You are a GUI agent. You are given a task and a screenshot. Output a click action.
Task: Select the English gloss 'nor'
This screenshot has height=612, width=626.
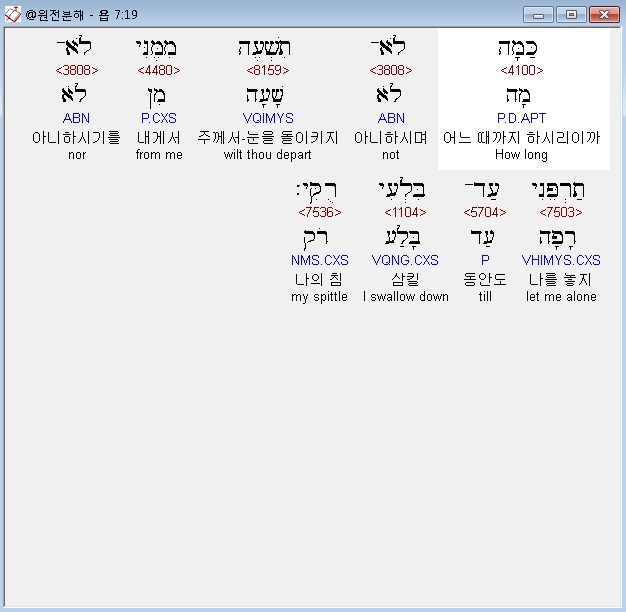pos(77,155)
